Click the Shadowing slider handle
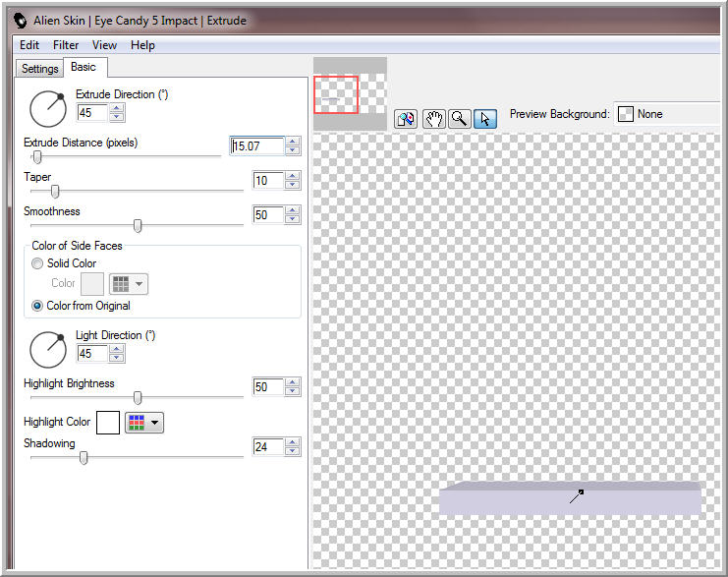The width and height of the screenshot is (728, 577). point(84,458)
